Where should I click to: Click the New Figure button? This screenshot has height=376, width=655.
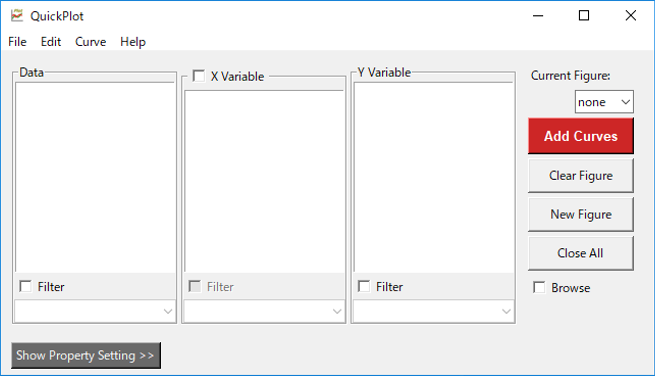tap(581, 214)
